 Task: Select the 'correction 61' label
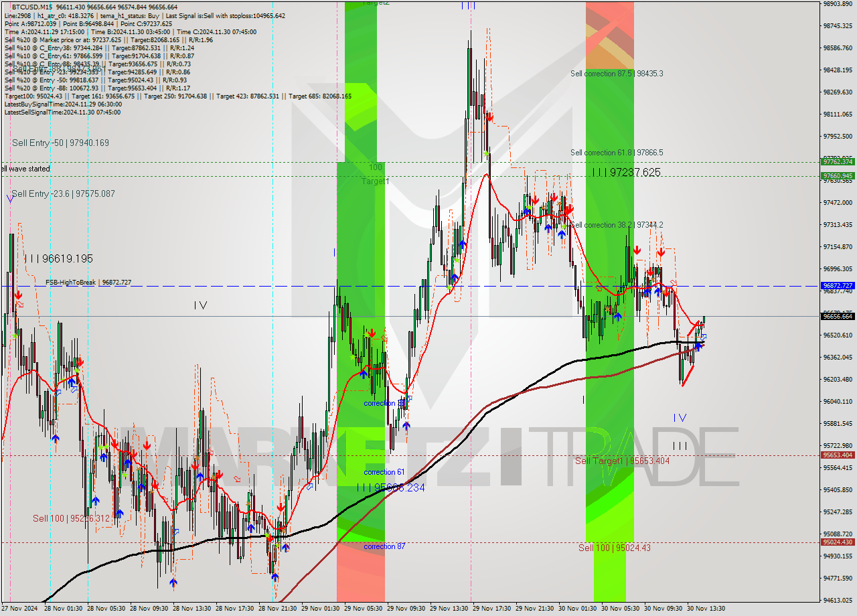pos(384,472)
